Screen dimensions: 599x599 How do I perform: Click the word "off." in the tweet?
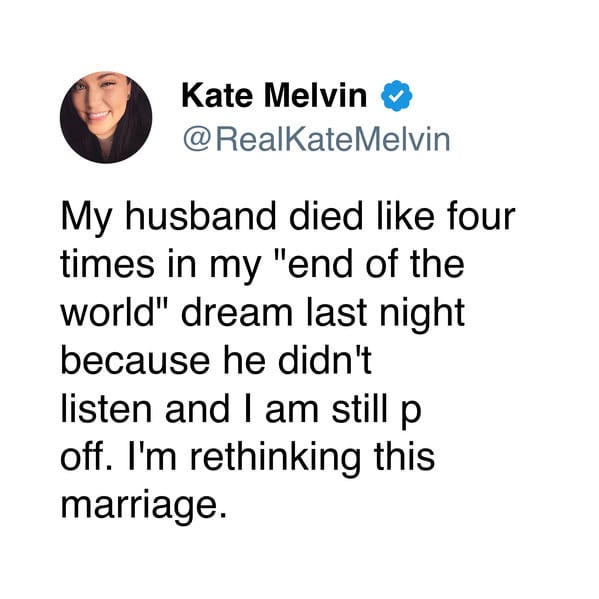click(x=83, y=457)
